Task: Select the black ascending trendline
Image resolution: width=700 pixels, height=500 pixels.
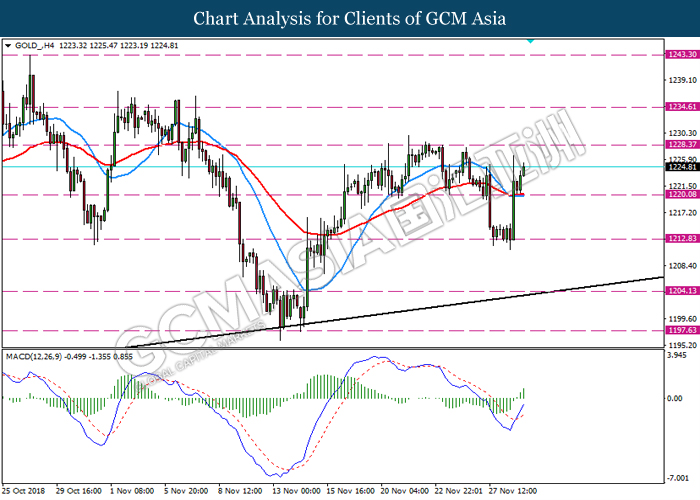Action: [395, 312]
